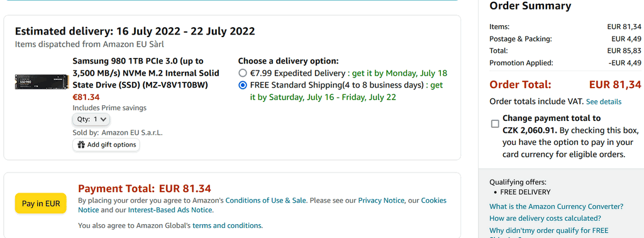Open the Qty quantity dropdown
644x238 pixels.
tap(91, 119)
